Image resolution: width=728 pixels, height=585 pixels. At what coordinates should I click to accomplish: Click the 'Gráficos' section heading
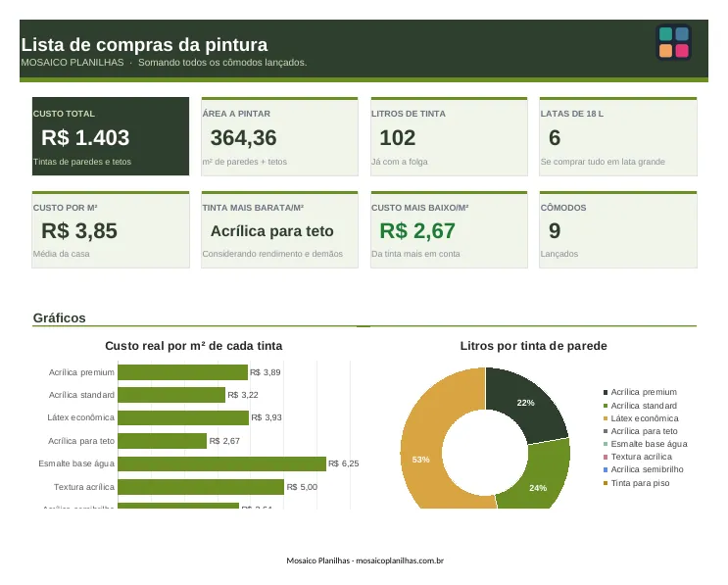point(60,318)
